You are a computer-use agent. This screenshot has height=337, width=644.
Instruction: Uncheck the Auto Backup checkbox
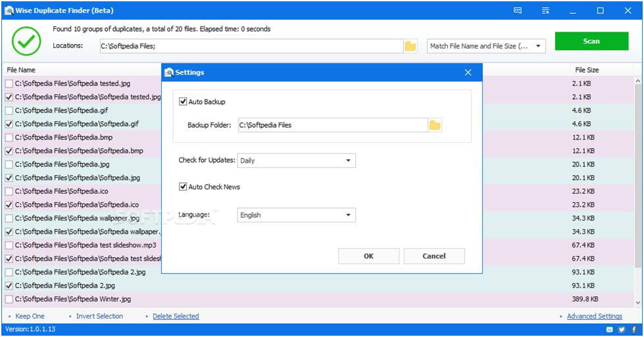183,102
